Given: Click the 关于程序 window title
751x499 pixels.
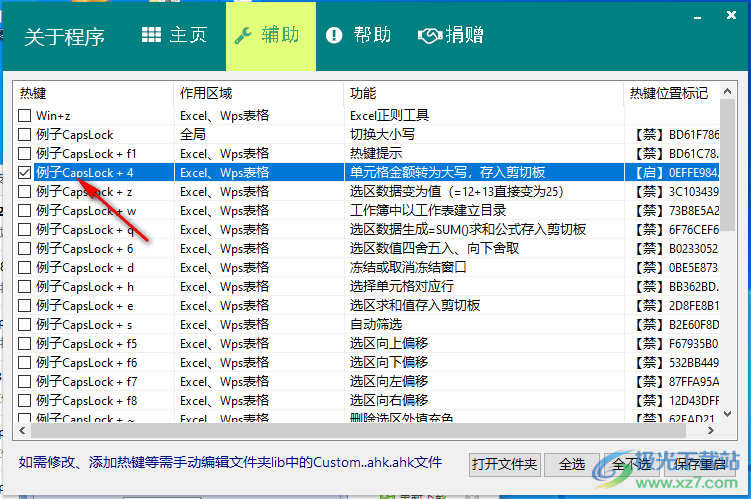Looking at the screenshot, I should pyautogui.click(x=65, y=37).
